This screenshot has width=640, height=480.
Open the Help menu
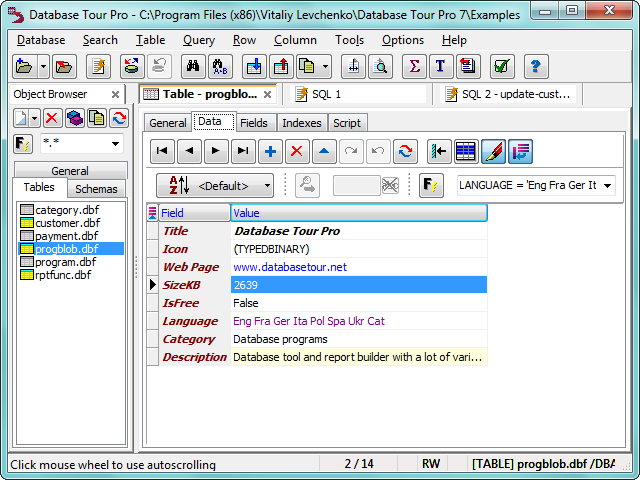point(454,40)
